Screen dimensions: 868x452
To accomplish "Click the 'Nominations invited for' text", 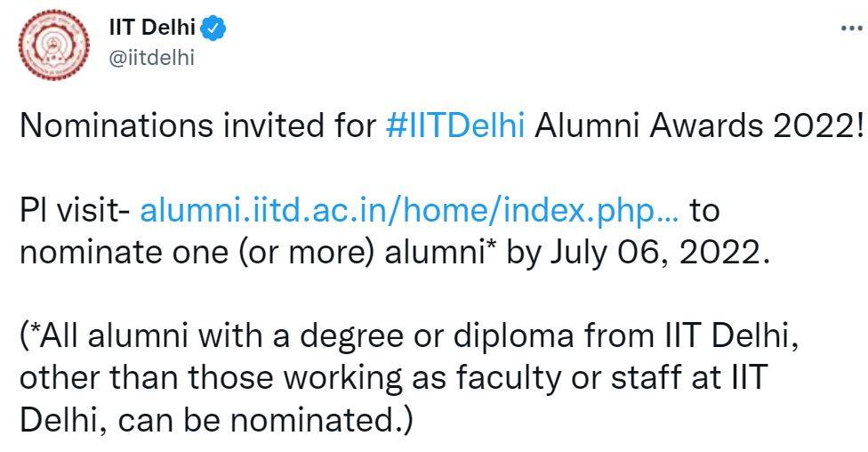I will point(199,125).
